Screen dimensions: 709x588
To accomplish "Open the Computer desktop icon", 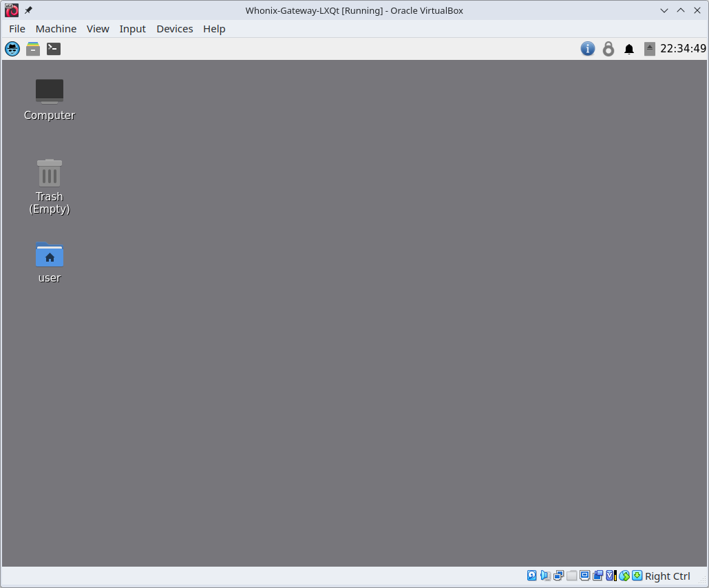I will tap(49, 90).
